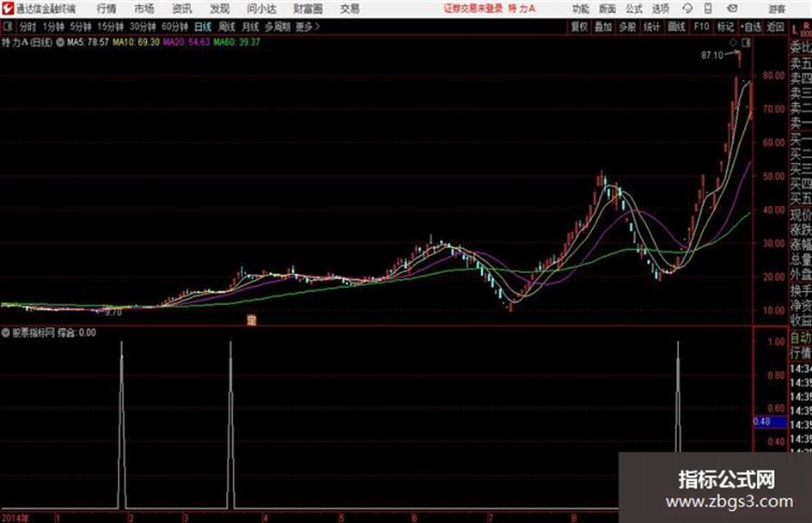This screenshot has height=523, width=812.
Task: Click the blue 0.48 axis value marker
Action: point(770,422)
